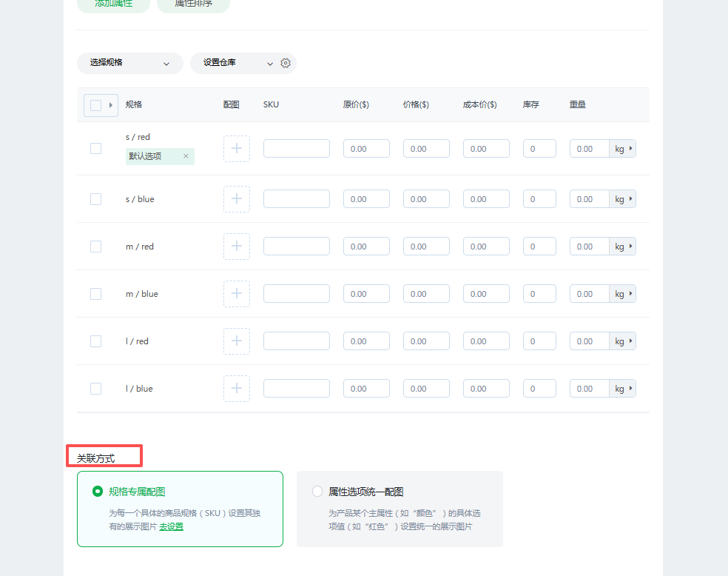This screenshot has height=576, width=728.
Task: Add image for m / red variant
Action: pos(237,247)
